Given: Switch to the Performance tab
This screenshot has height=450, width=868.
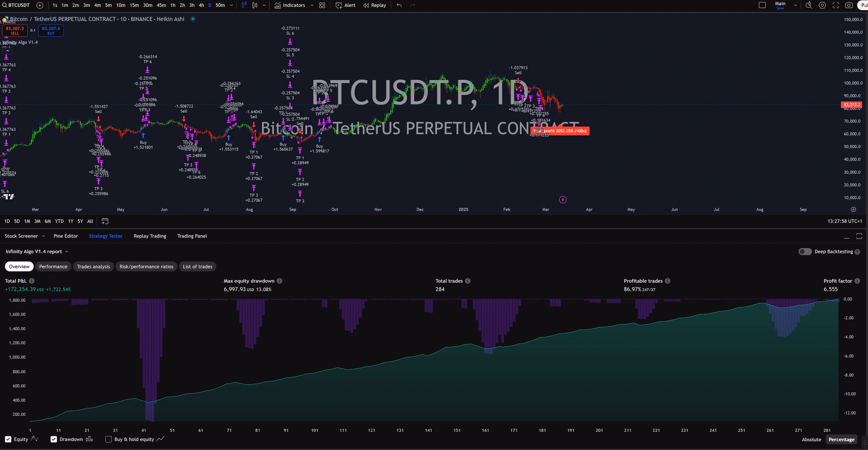Looking at the screenshot, I should [53, 267].
